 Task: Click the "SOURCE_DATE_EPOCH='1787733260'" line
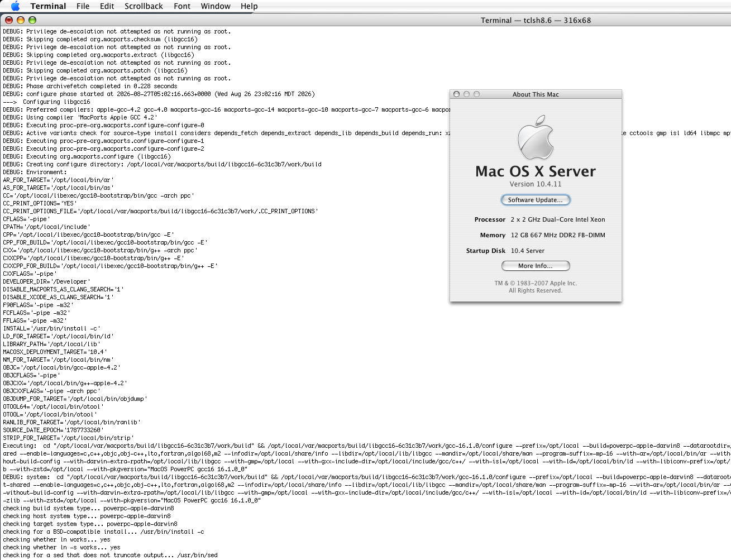point(53,430)
